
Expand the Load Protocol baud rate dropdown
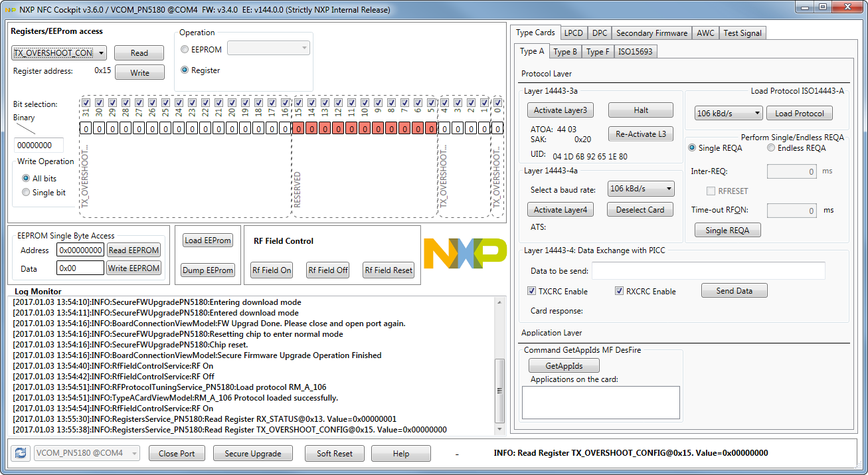[729, 114]
